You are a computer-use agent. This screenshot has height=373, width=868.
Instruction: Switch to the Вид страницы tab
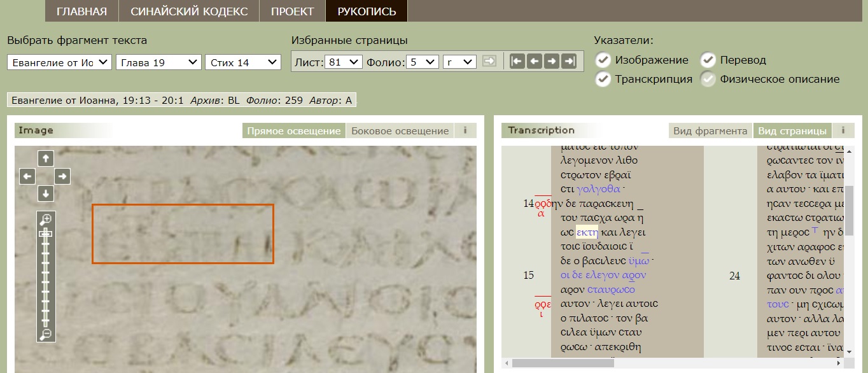pyautogui.click(x=792, y=130)
